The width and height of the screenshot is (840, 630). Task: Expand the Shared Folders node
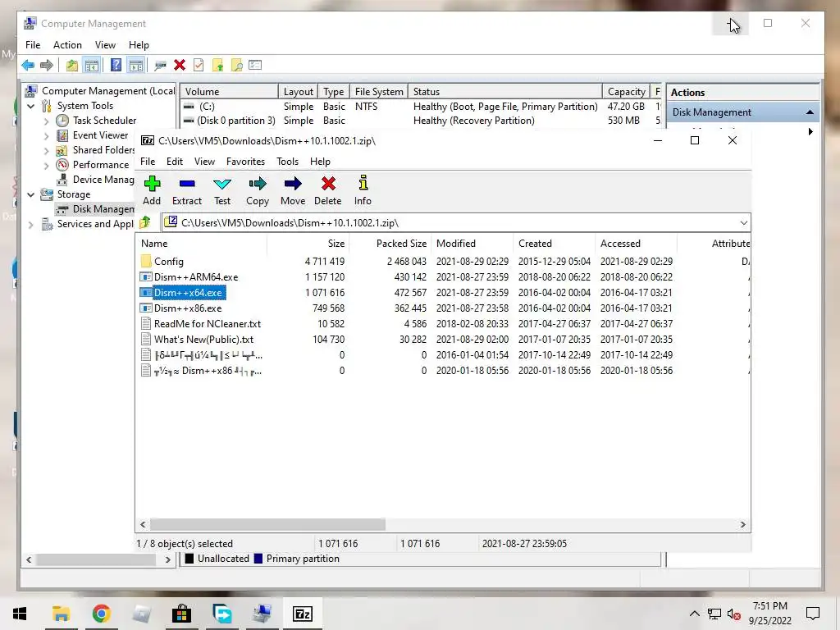point(47,151)
